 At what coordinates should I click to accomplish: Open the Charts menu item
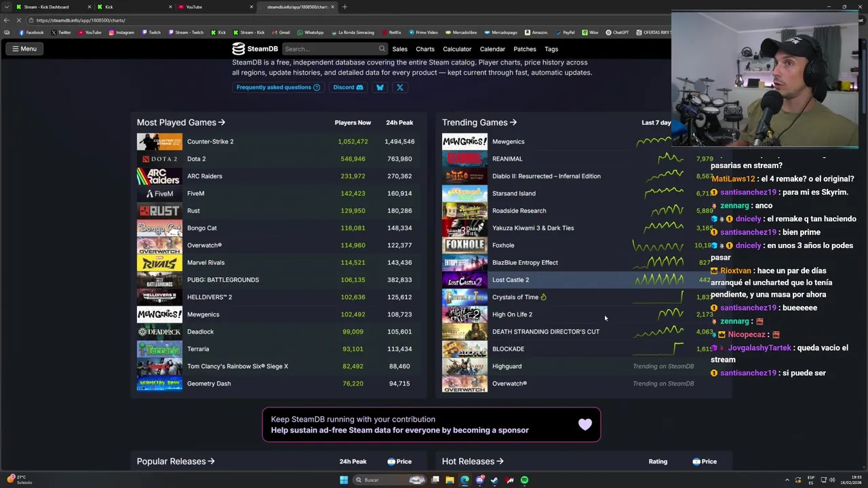tap(425, 49)
